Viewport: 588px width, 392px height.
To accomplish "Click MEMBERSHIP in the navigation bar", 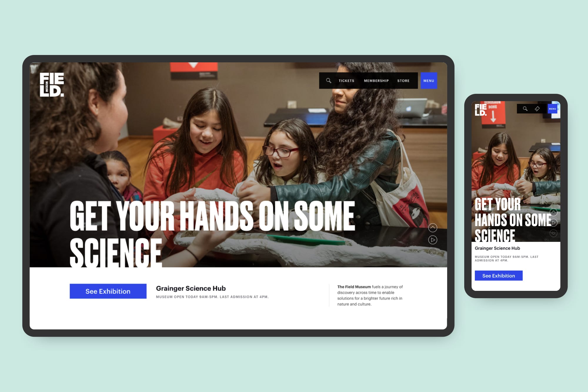I will point(375,81).
